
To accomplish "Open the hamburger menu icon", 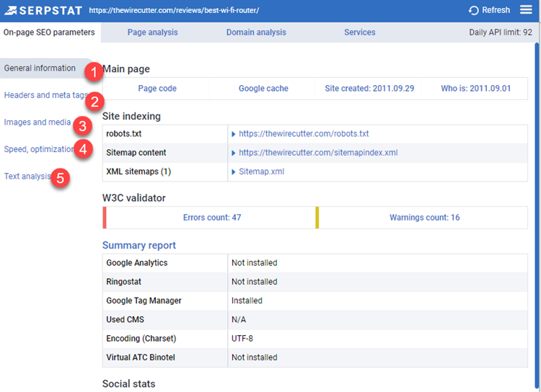I will [x=526, y=10].
